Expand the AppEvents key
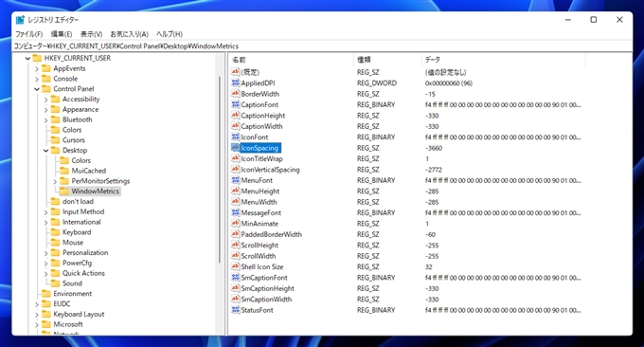 (x=37, y=68)
